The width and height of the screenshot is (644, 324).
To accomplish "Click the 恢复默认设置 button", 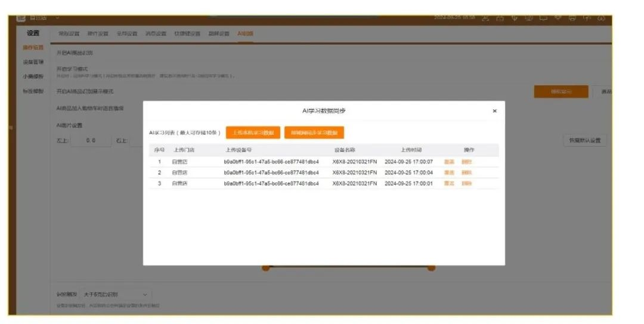I will (x=584, y=141).
